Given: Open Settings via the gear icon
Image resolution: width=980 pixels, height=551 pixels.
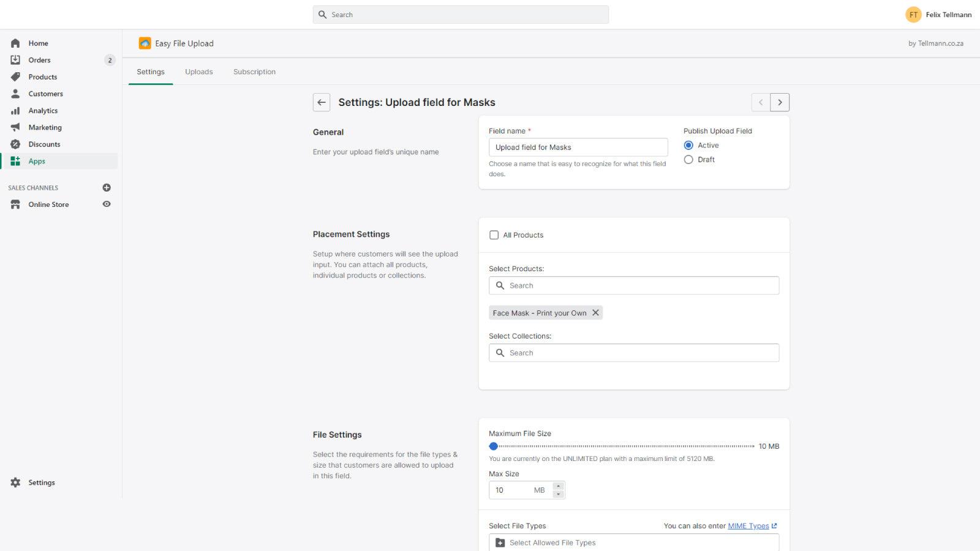Looking at the screenshot, I should pos(15,482).
